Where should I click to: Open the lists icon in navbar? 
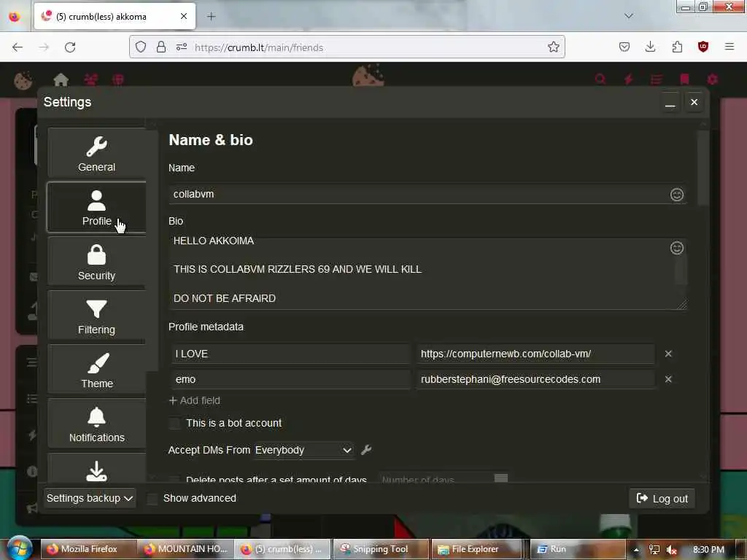(657, 79)
